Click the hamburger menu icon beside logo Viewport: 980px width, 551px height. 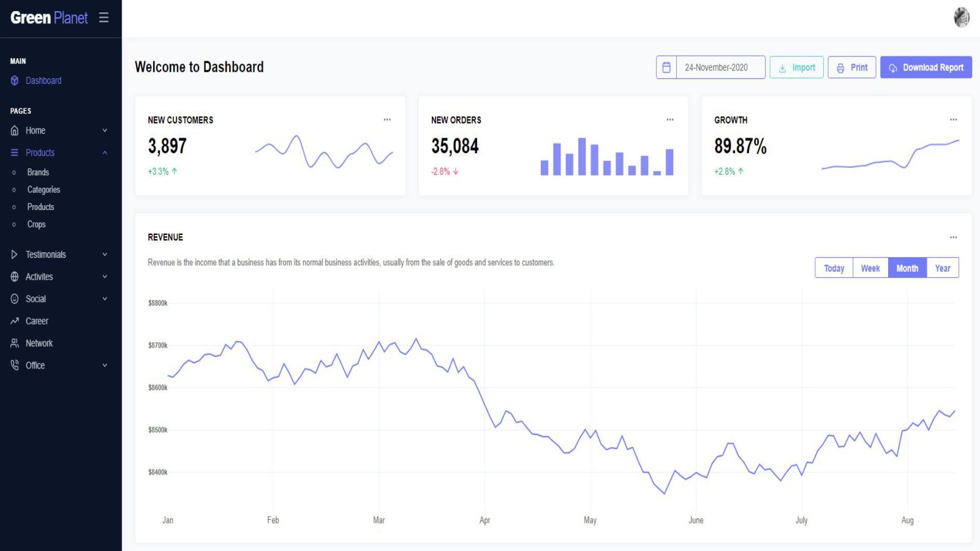pos(104,18)
